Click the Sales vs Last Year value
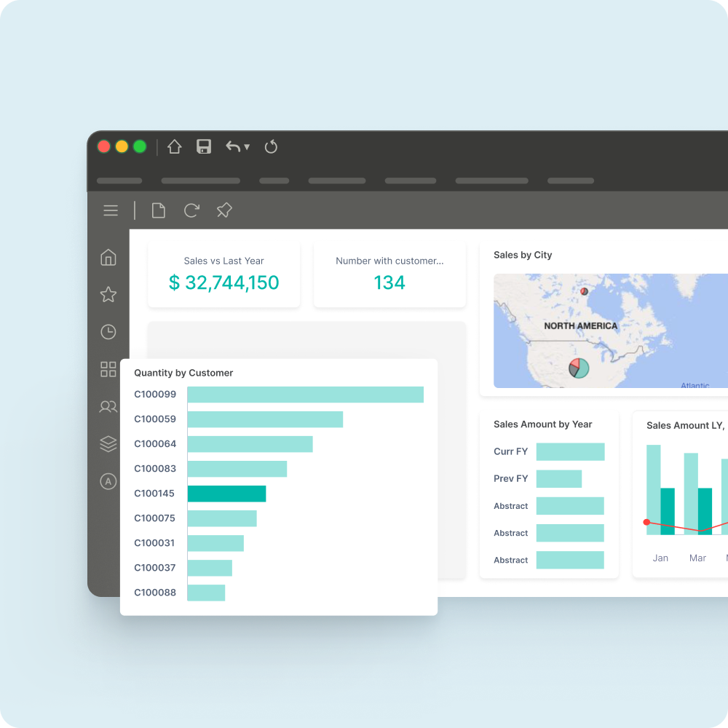The image size is (728, 728). point(223,282)
